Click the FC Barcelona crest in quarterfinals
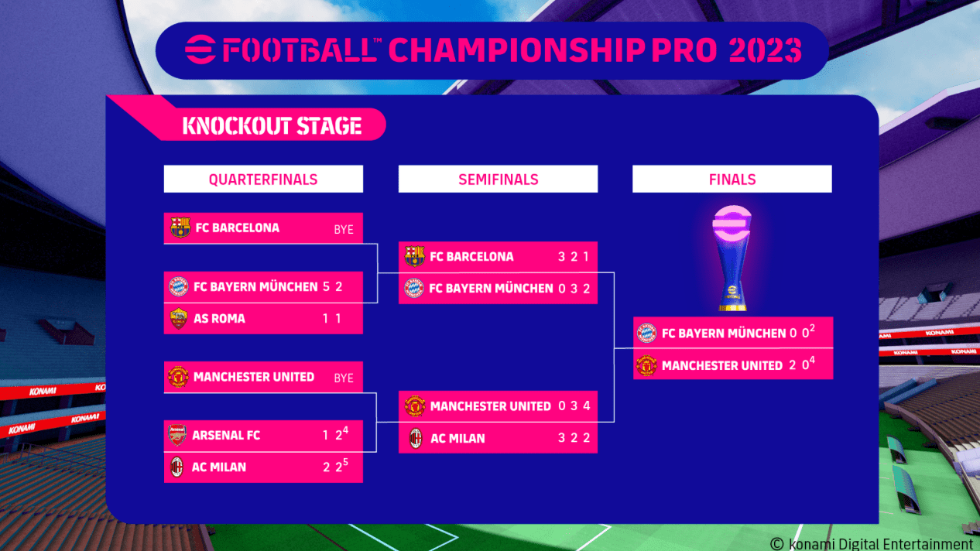 coord(180,228)
